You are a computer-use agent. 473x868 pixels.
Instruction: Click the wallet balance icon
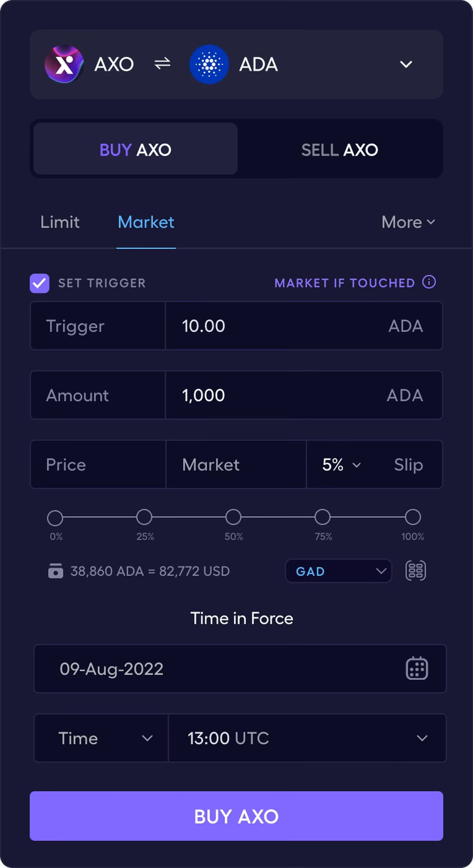56,571
